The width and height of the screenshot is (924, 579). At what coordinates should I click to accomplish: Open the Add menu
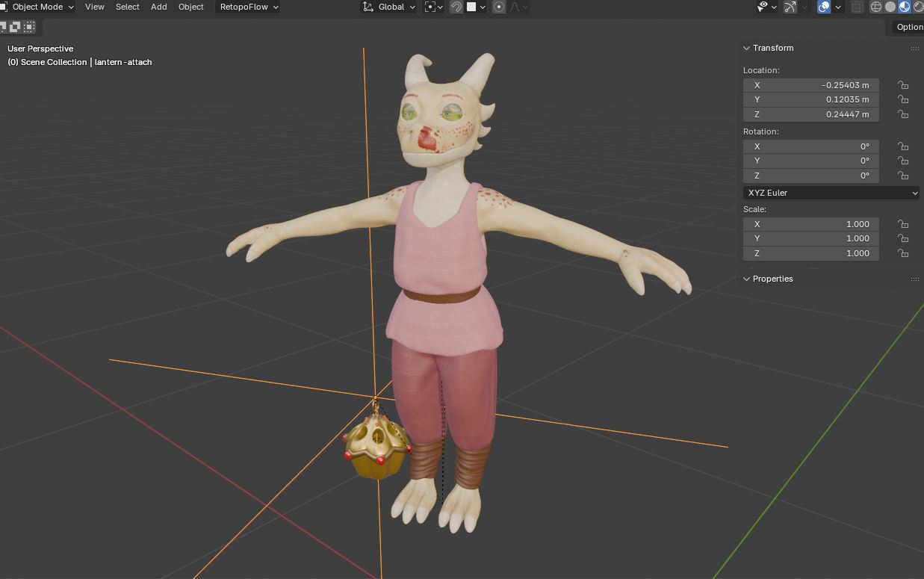[x=158, y=7]
